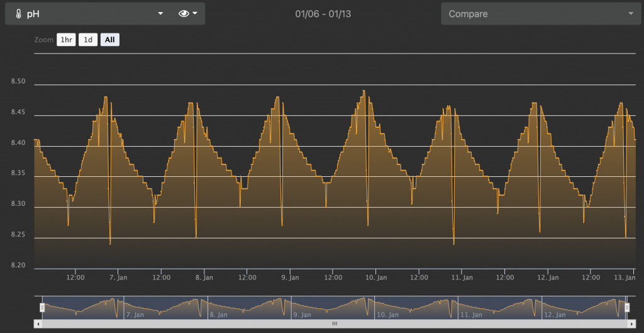Set zoom to 1d
The image size is (644, 333).
click(x=88, y=40)
